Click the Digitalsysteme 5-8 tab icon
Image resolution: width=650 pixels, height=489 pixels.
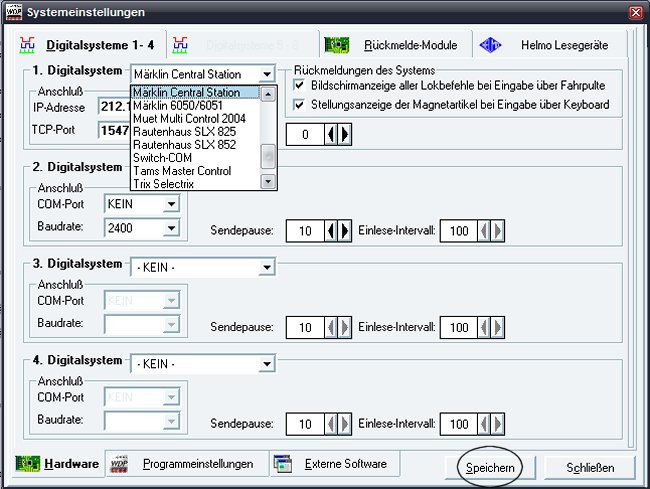tap(180, 45)
